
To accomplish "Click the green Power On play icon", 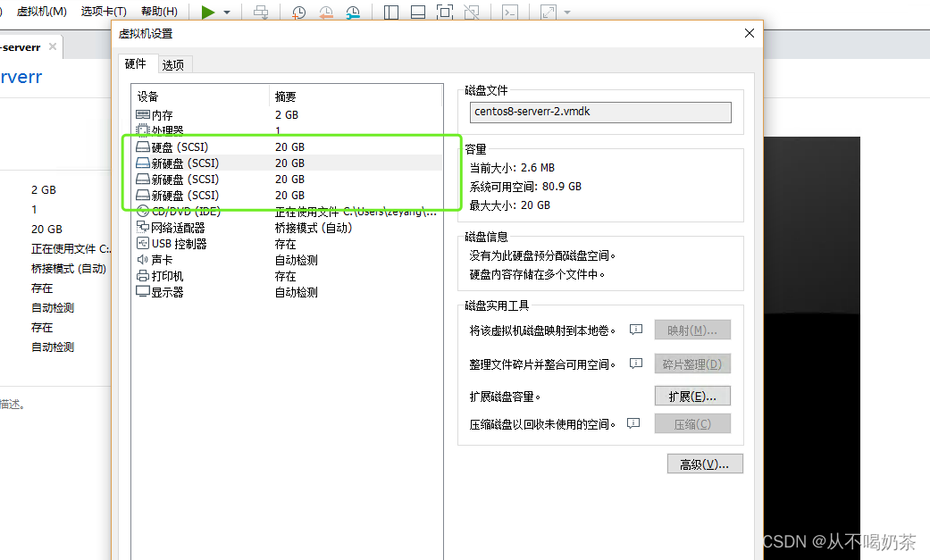I will (208, 12).
